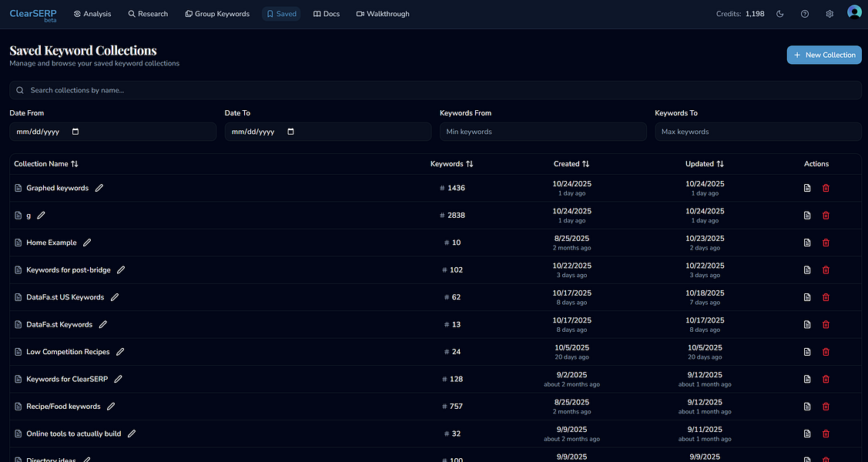868x462 pixels.
Task: Open settings gear icon in header
Action: (829, 14)
